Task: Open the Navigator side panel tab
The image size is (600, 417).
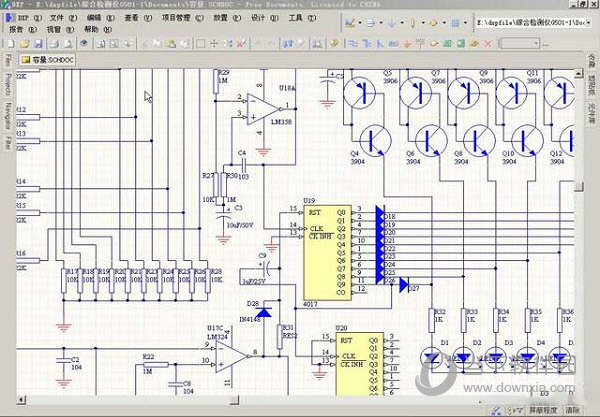Action: click(x=8, y=116)
